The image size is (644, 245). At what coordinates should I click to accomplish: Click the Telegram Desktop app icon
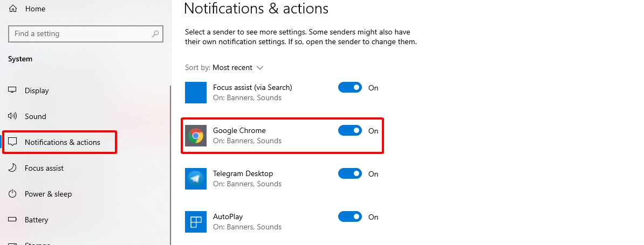[x=195, y=179]
